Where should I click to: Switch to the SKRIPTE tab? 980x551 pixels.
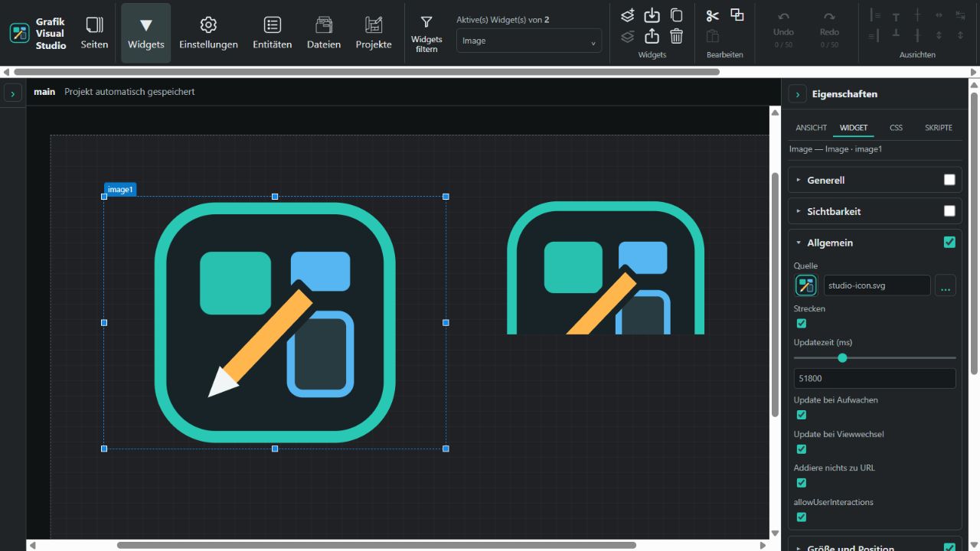pos(939,128)
